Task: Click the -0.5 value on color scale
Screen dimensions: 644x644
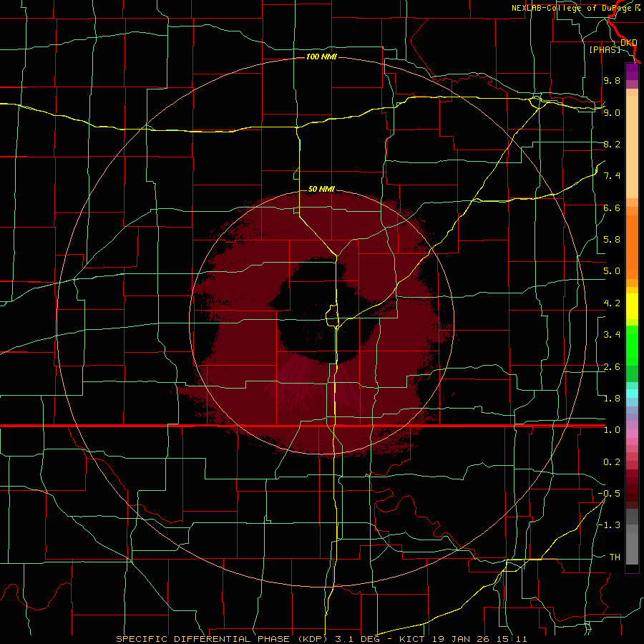Action: 609,494
